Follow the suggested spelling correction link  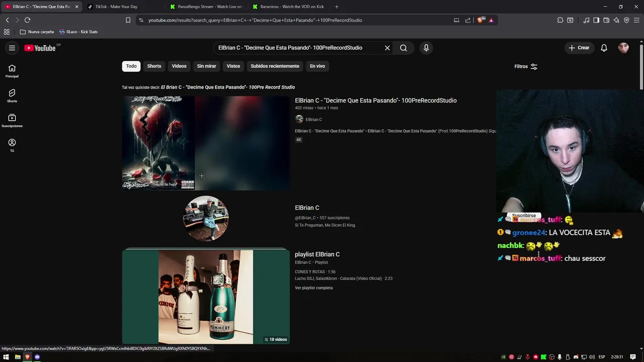[x=228, y=87]
